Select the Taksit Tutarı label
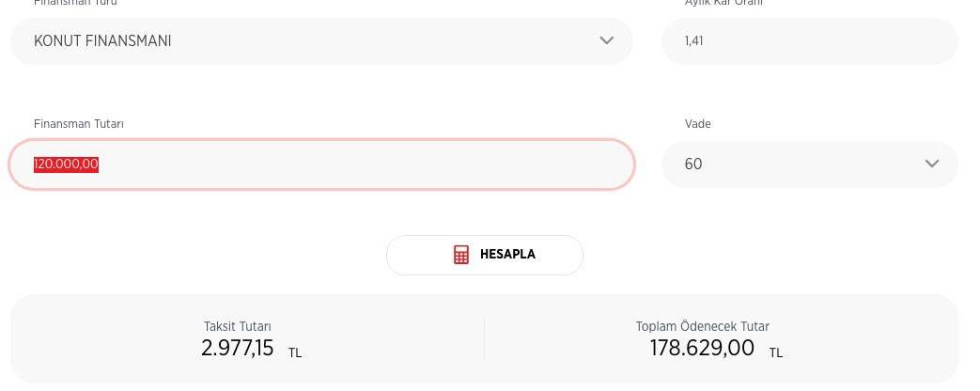Image resolution: width=980 pixels, height=391 pixels. pos(238,326)
